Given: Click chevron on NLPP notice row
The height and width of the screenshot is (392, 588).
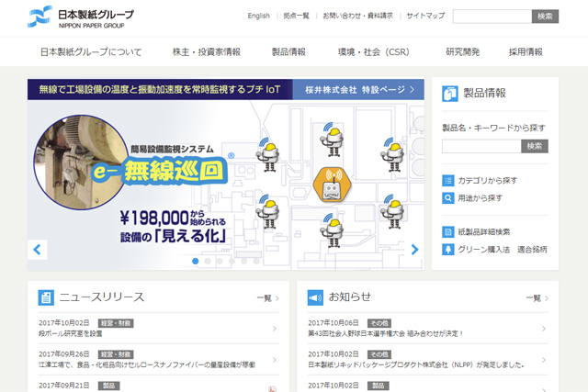Looking at the screenshot, I should point(544,360).
